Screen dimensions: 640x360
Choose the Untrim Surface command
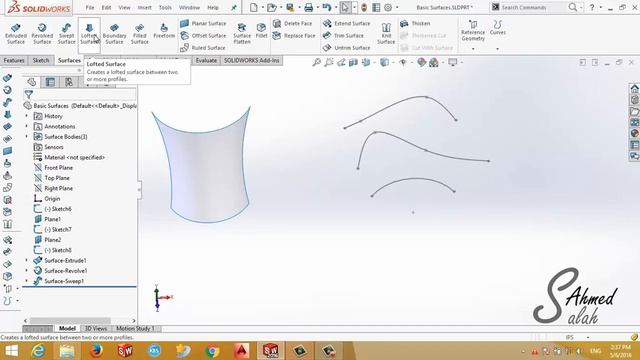point(347,48)
